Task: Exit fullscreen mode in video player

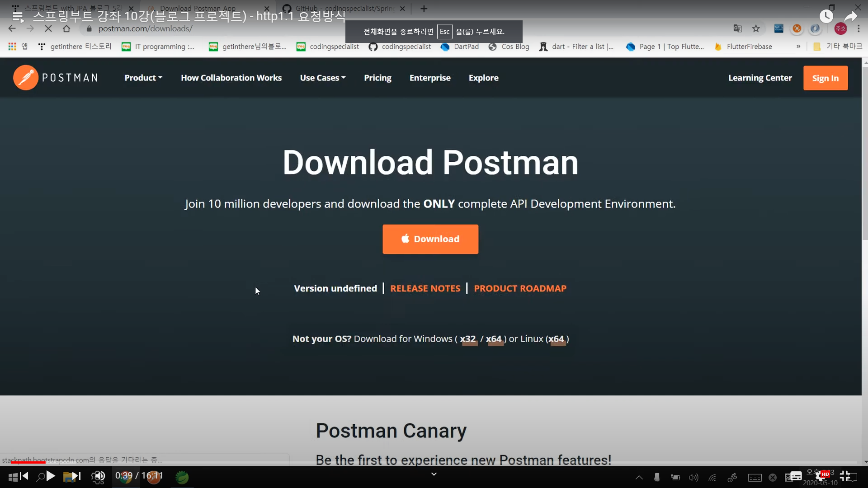Action: point(845,476)
